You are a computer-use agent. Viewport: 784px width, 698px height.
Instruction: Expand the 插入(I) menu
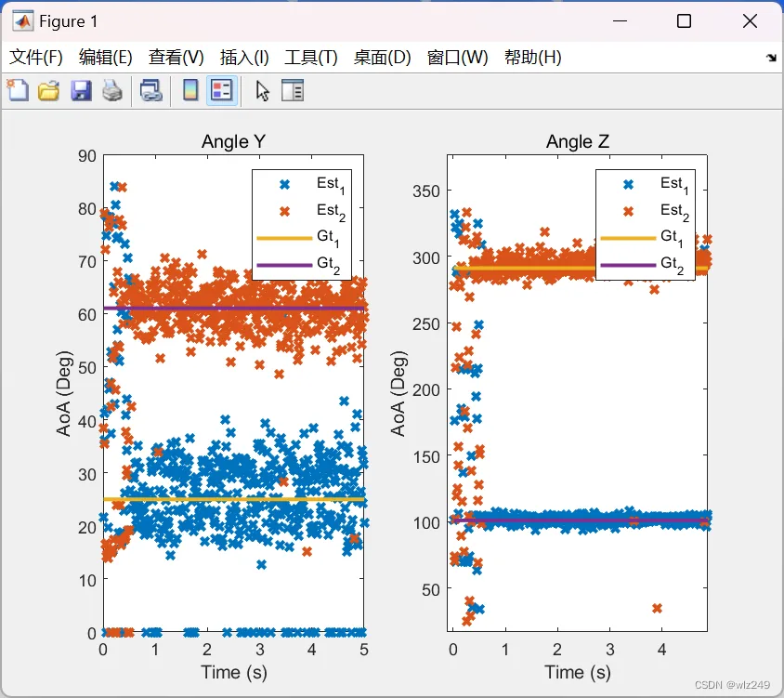[244, 58]
